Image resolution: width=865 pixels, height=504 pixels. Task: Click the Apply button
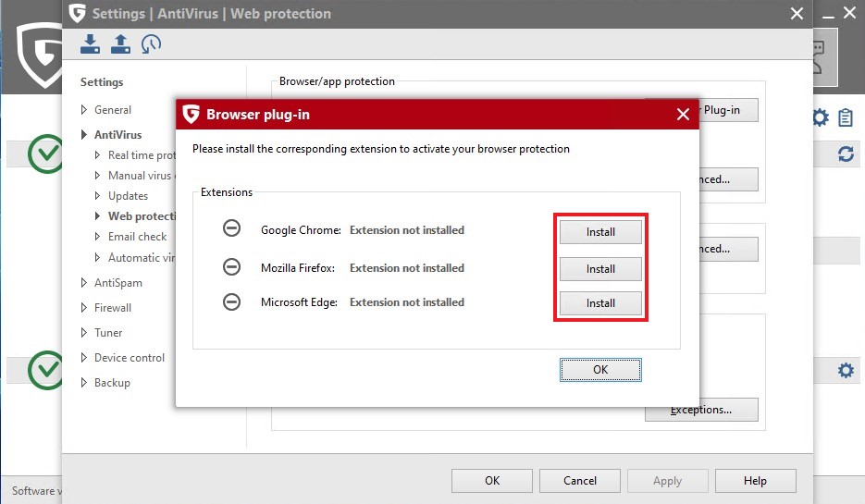668,481
